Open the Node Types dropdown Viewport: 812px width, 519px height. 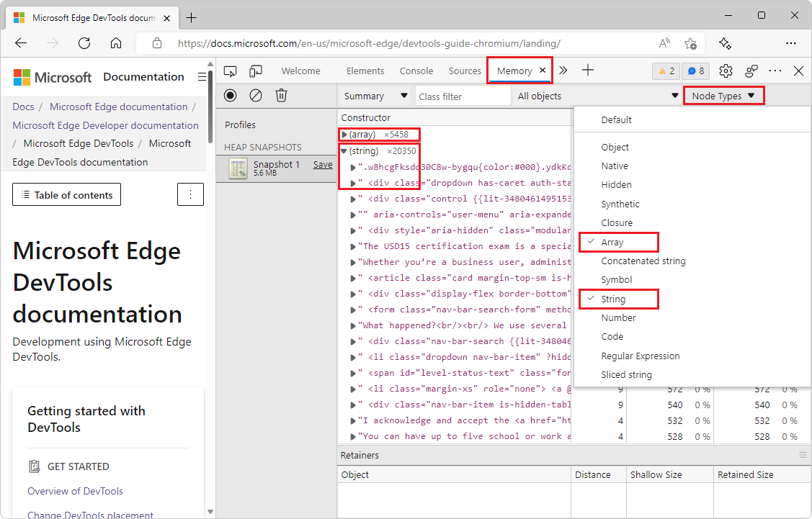click(x=723, y=95)
